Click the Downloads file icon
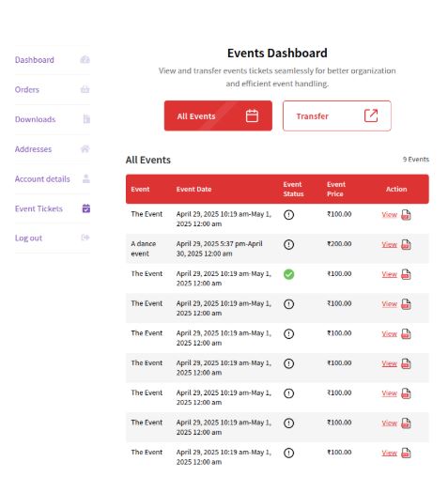The width and height of the screenshot is (448, 492). click(x=86, y=119)
